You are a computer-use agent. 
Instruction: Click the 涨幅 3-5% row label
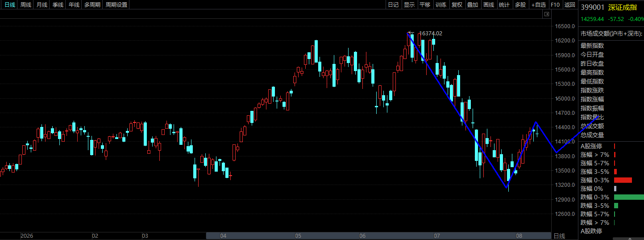pyautogui.click(x=595, y=172)
